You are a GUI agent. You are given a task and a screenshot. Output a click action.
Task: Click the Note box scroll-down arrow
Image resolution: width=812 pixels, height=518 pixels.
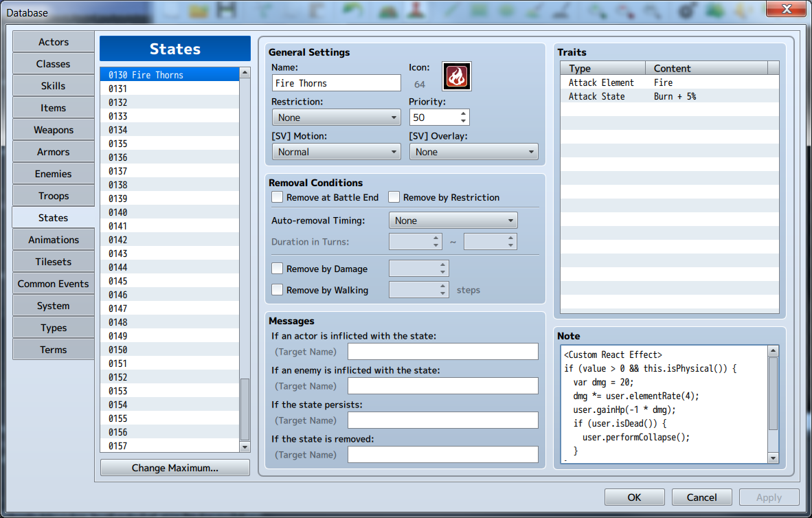tap(773, 458)
